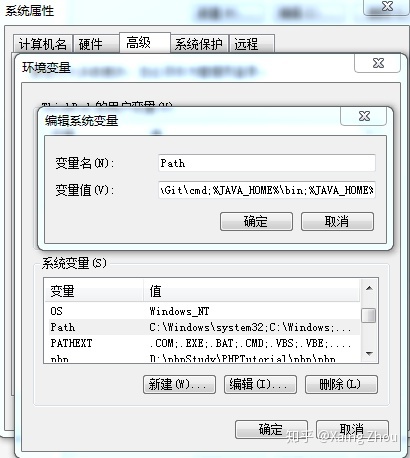Cancel the variable edit with 取消
The image size is (410, 458).
tap(337, 221)
